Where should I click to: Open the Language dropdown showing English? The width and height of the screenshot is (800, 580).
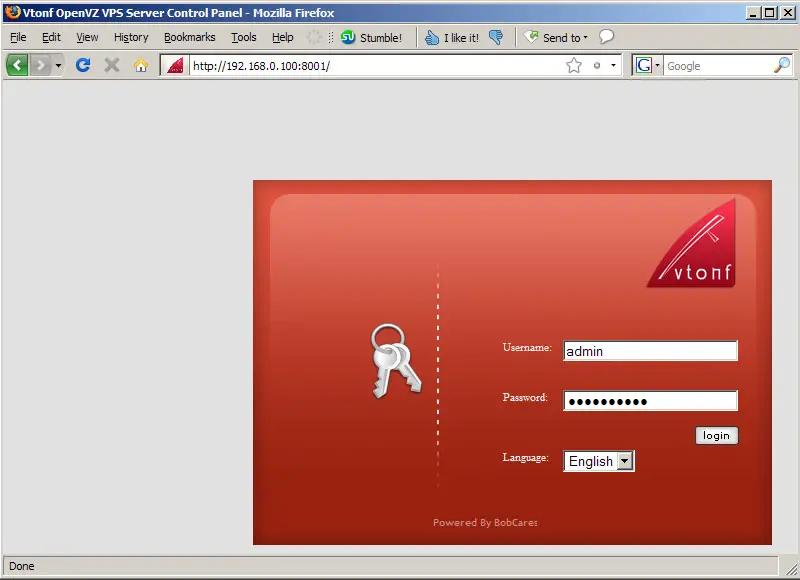coord(599,461)
